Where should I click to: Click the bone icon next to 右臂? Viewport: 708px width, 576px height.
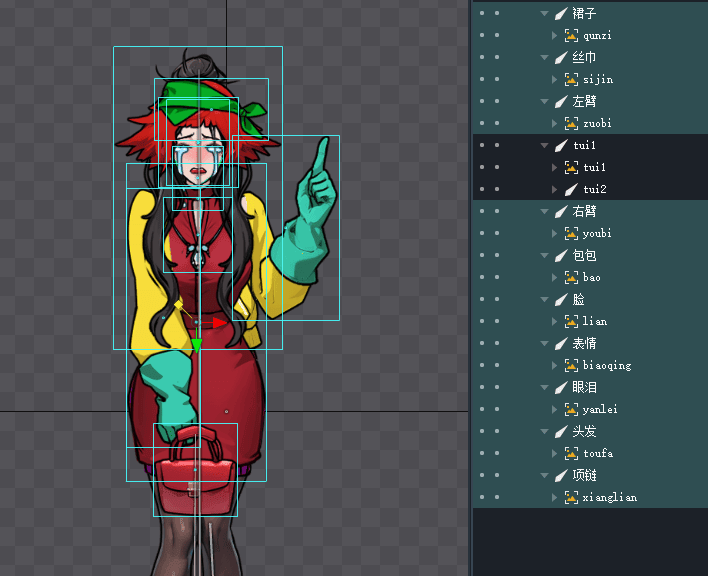(x=561, y=211)
